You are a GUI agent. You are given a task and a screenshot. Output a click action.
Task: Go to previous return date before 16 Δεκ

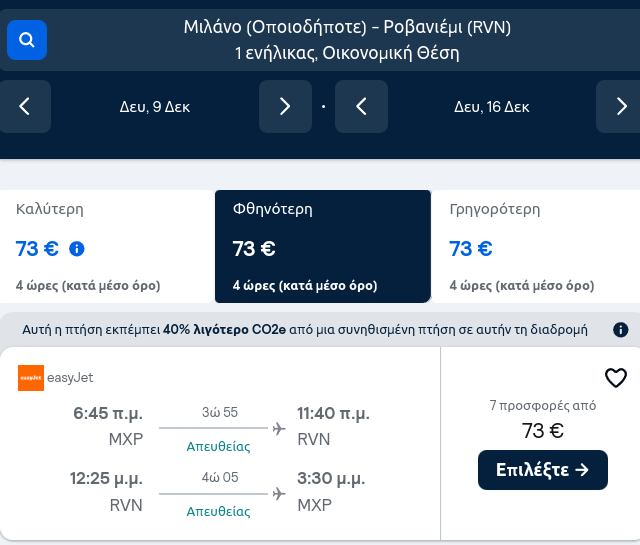(x=361, y=107)
